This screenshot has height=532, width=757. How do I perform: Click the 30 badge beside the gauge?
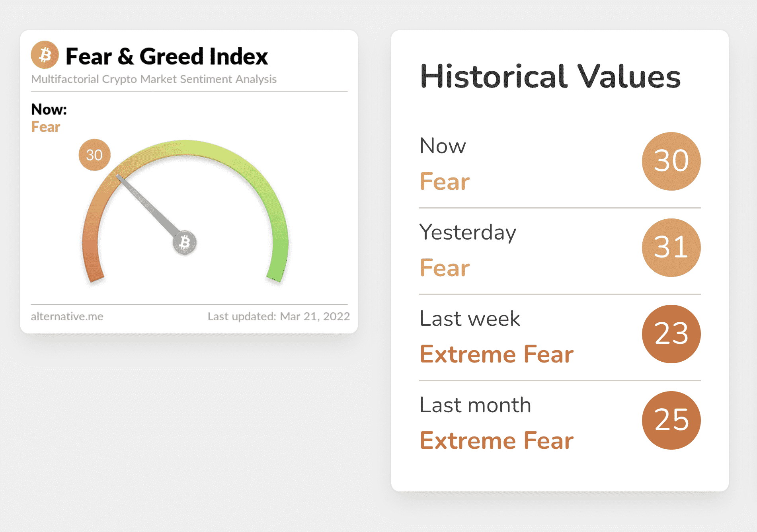tap(94, 155)
